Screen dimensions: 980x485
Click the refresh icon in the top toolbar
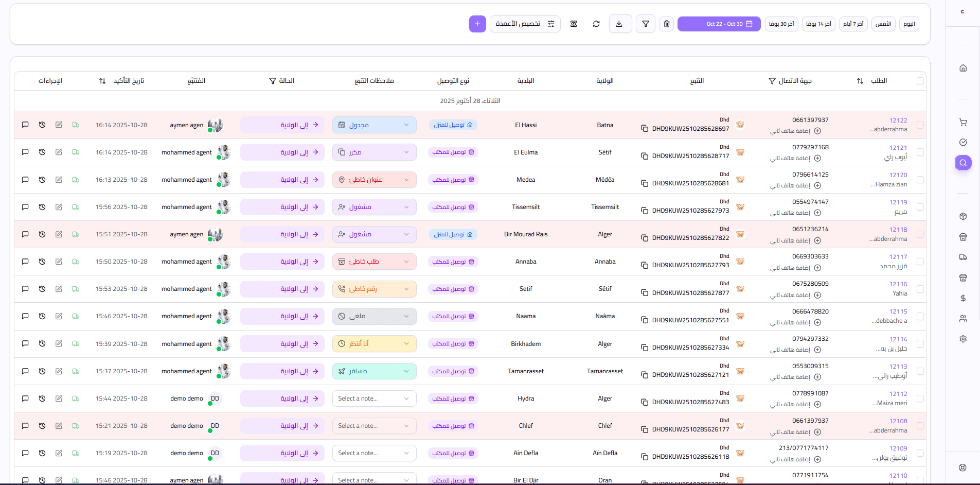(x=596, y=24)
